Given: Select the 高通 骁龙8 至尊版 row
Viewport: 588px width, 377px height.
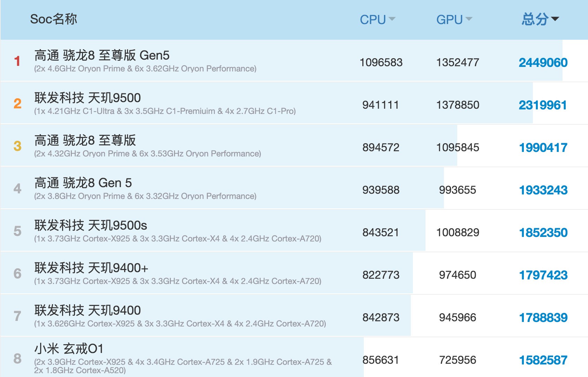Looking at the screenshot, I should (x=85, y=140).
